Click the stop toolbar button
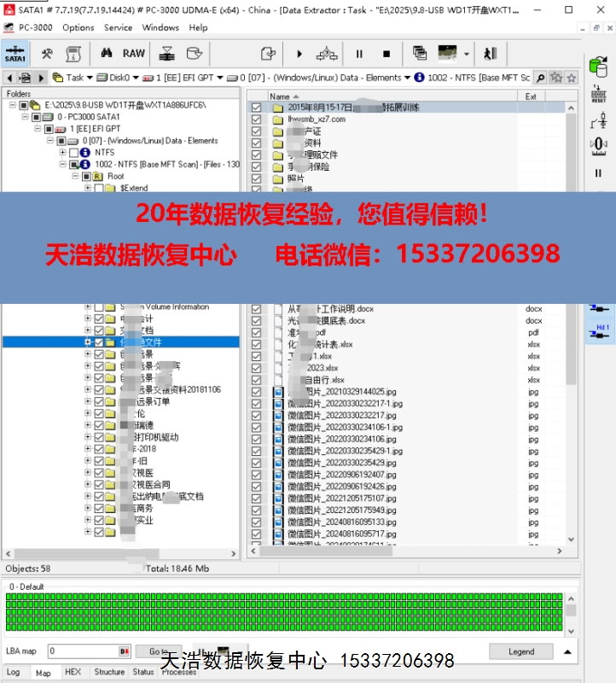 coord(386,54)
